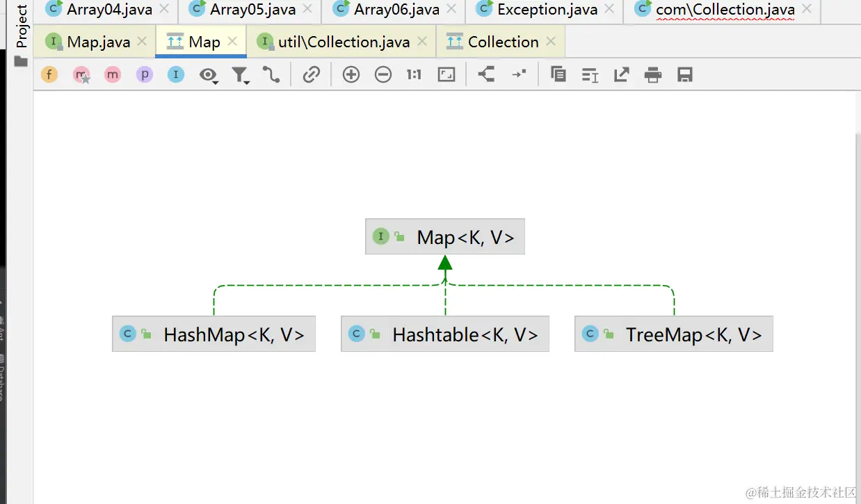
Task: Toggle the Methods display button
Action: coord(113,74)
